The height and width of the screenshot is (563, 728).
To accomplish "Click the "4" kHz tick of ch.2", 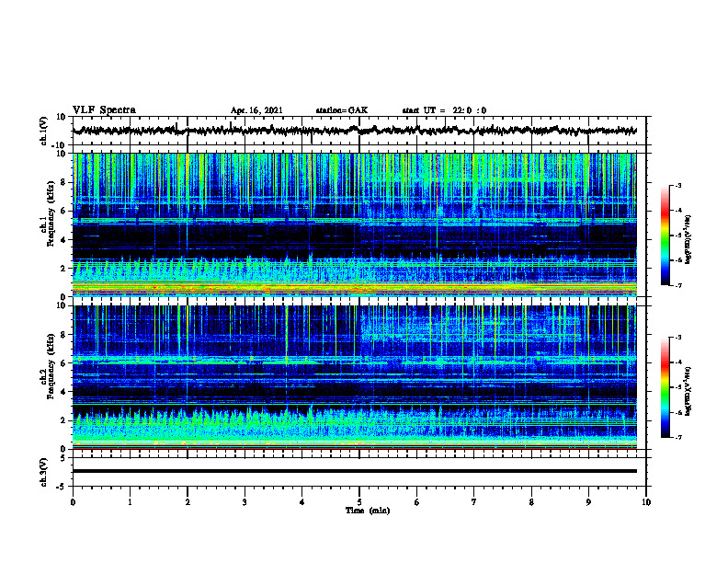I will click(63, 392).
